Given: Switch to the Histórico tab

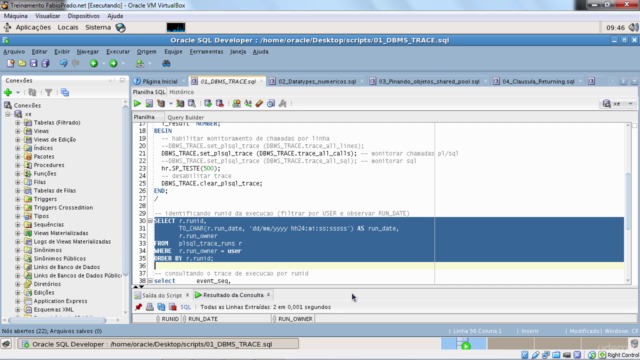Looking at the screenshot, I should pos(182,92).
